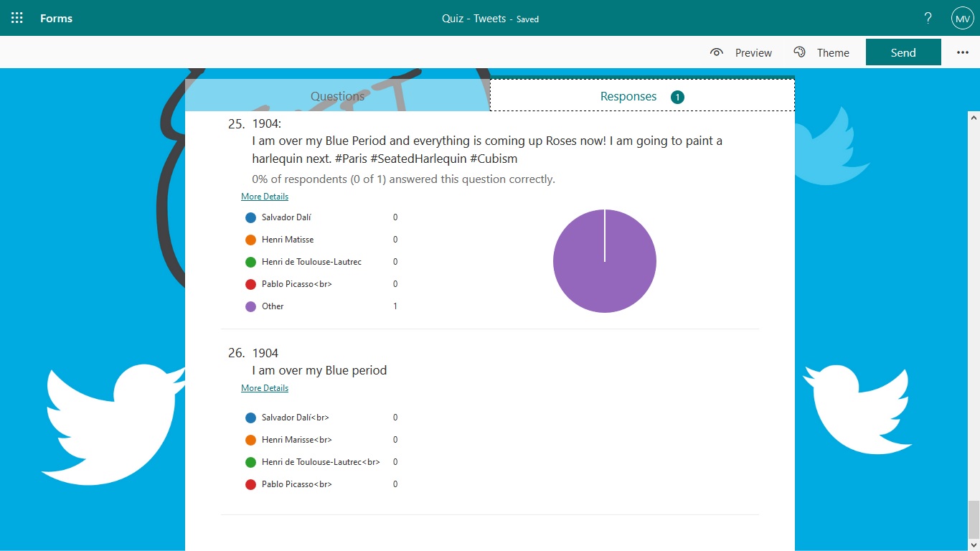Click the Preview label
This screenshot has height=551, width=980.
click(753, 52)
